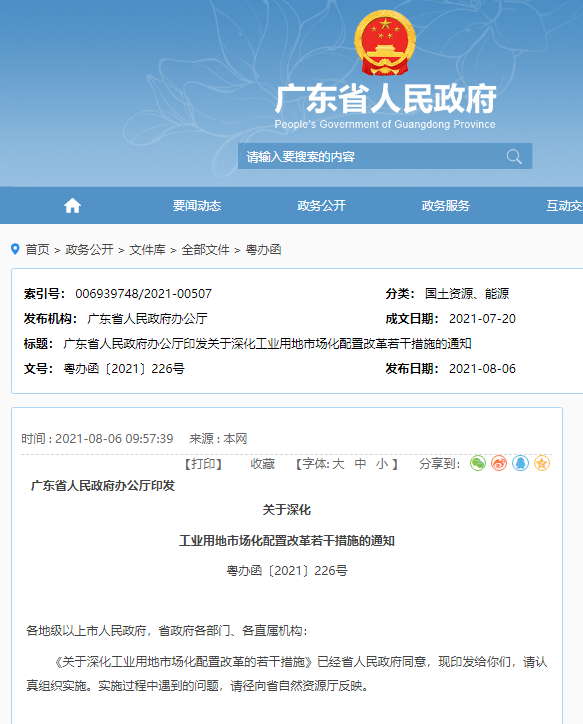
Task: Click the 打印 print link
Action: 204,464
